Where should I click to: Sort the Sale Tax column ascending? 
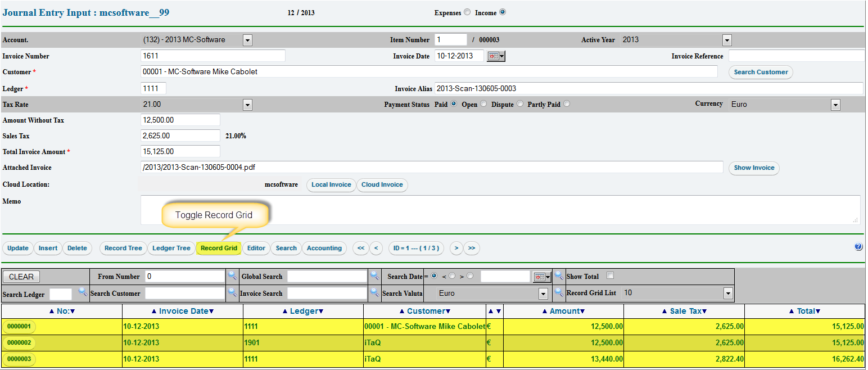(664, 312)
